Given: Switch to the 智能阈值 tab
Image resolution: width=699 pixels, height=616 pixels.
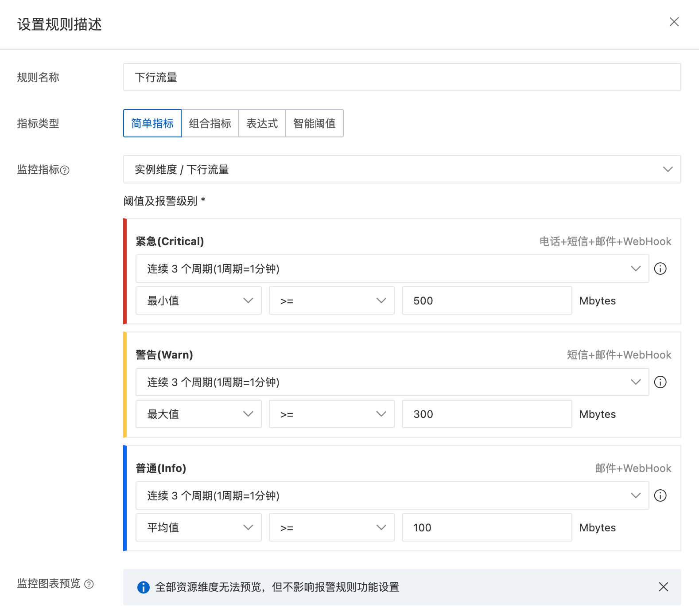Looking at the screenshot, I should click(315, 123).
